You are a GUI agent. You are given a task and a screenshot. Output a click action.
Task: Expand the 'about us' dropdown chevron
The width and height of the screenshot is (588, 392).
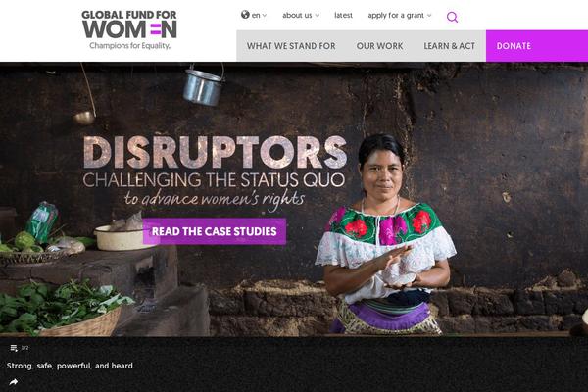(x=318, y=16)
